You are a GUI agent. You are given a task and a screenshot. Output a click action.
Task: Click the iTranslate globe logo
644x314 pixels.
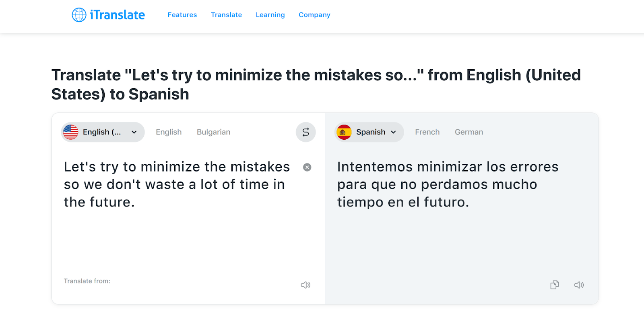(x=79, y=15)
